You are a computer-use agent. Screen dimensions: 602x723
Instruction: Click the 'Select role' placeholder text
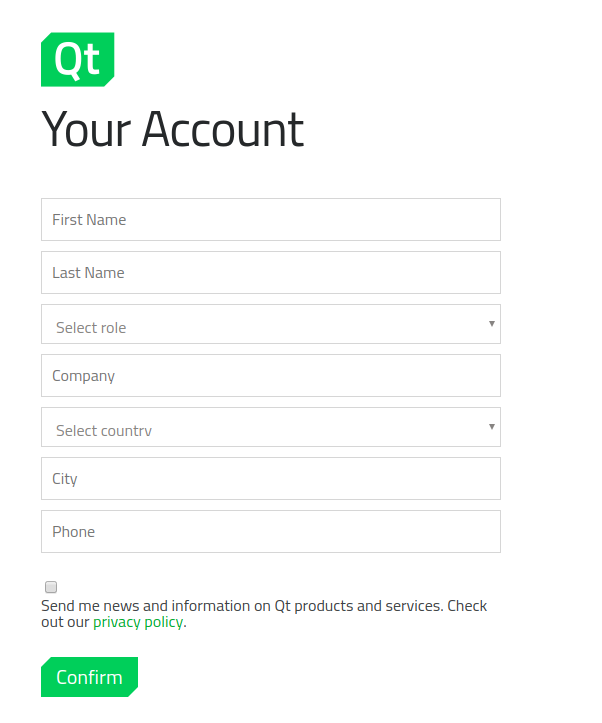(x=91, y=327)
